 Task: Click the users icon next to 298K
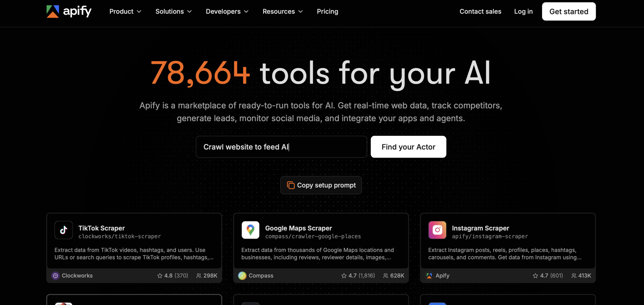click(x=199, y=276)
